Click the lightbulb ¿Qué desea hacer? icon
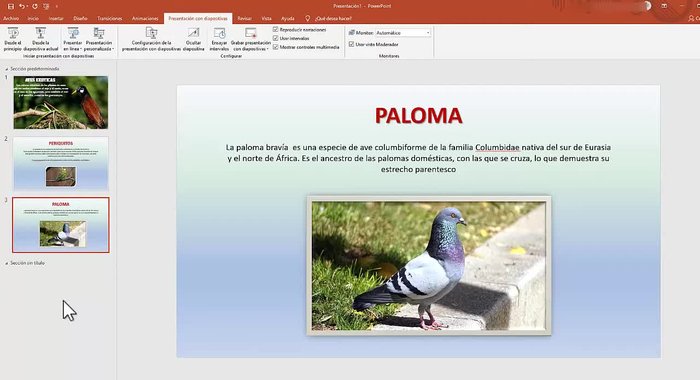Image resolution: width=700 pixels, height=380 pixels. click(307, 18)
